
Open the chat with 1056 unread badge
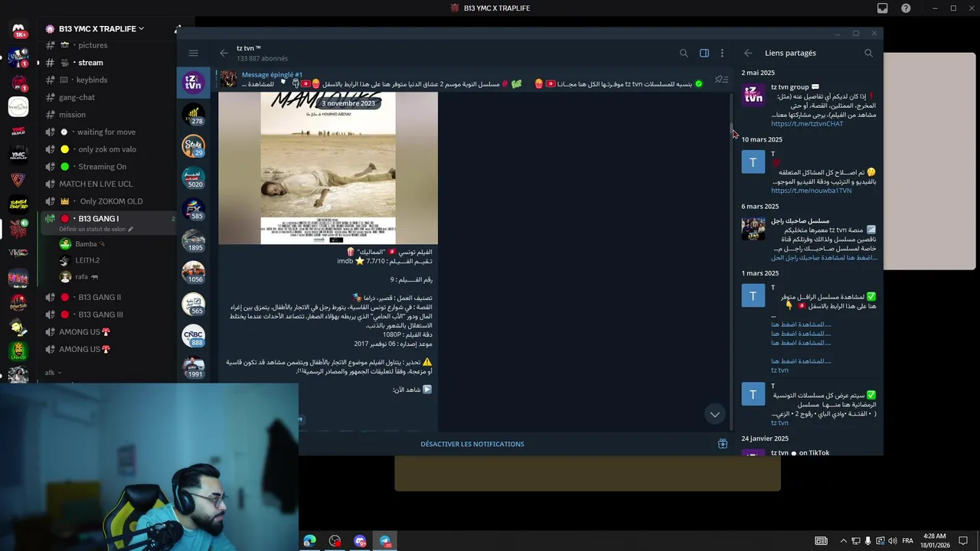pos(193,273)
